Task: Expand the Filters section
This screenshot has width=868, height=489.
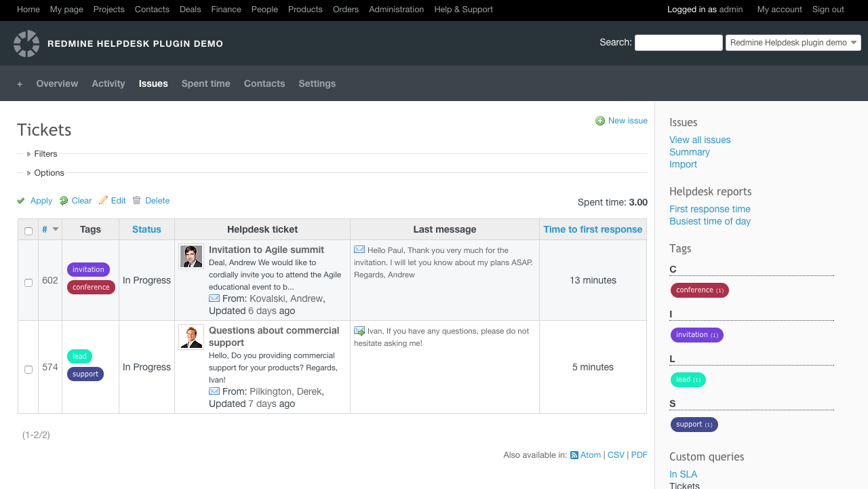Action: pos(46,153)
